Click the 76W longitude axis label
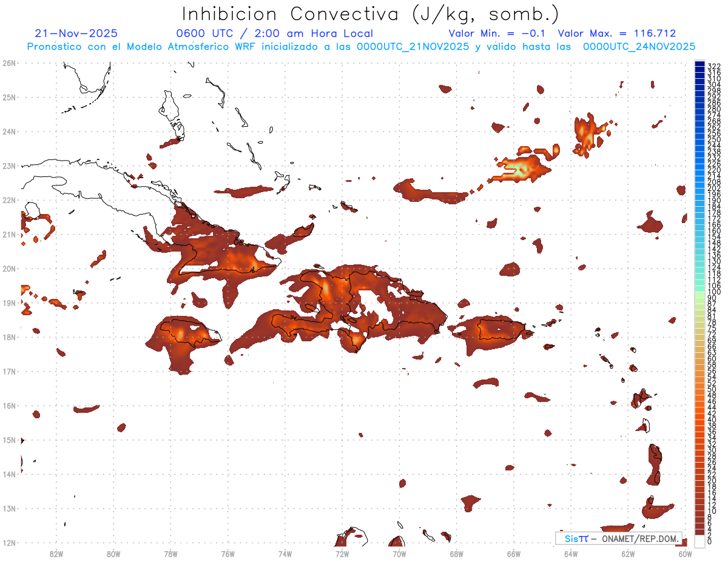The height and width of the screenshot is (562, 728). (x=227, y=554)
